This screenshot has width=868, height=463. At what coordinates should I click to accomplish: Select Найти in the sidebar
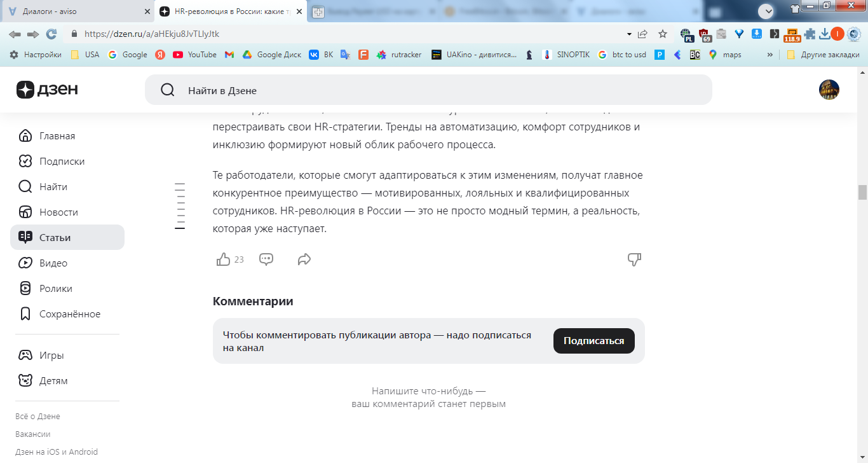click(x=67, y=187)
